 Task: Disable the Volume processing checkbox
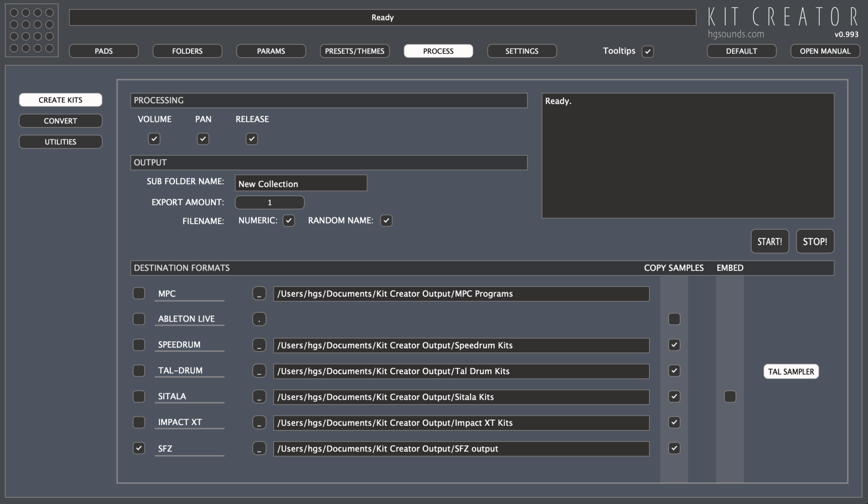click(154, 139)
